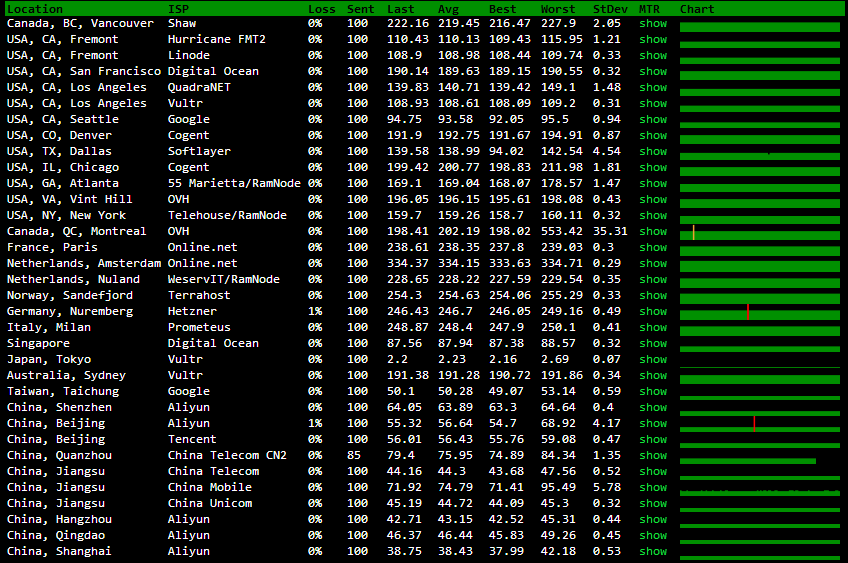Select 'WeservIT/RamNode' ISP cell
Viewport: 848px width, 563px height.
(x=224, y=280)
